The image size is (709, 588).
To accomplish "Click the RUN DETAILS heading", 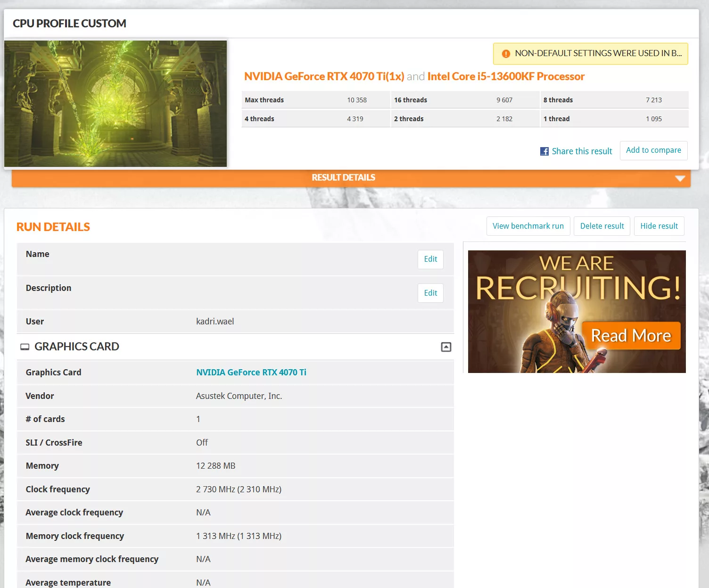I will [x=53, y=227].
